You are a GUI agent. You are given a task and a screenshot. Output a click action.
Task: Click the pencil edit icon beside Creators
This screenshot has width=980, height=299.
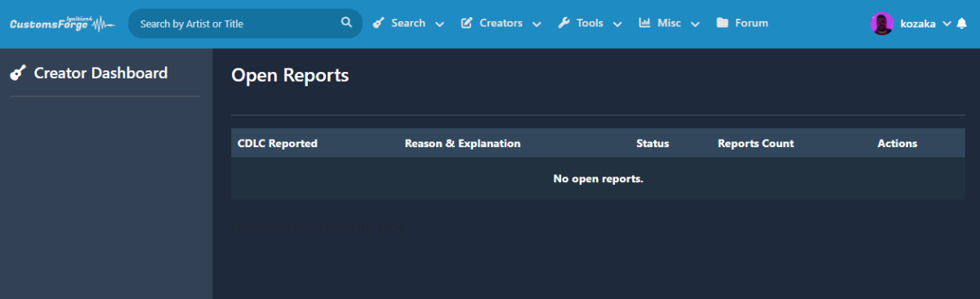(x=466, y=23)
